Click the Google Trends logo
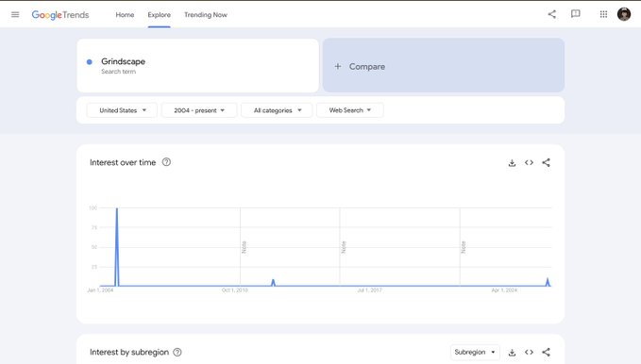 [x=60, y=15]
